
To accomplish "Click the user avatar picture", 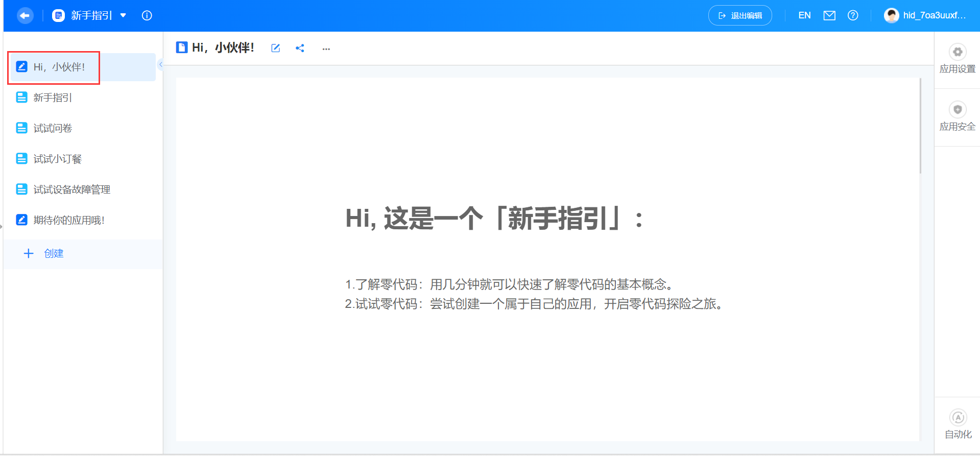I will [892, 15].
